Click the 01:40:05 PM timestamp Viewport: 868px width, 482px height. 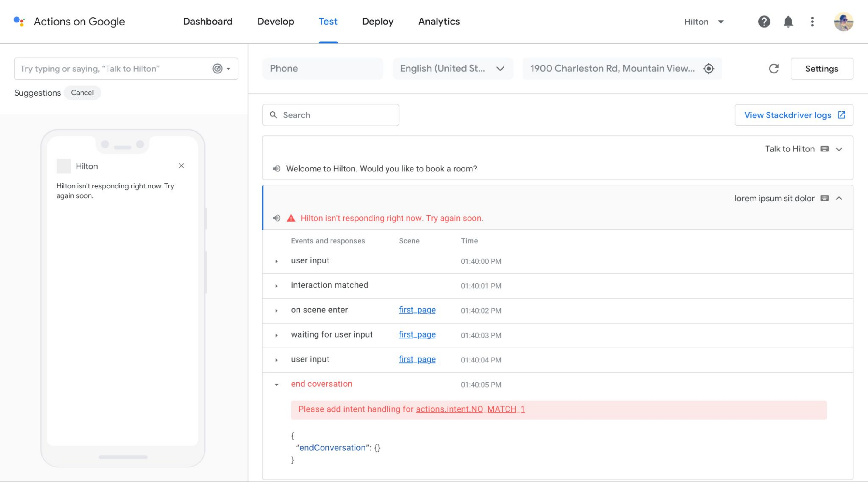[481, 385]
